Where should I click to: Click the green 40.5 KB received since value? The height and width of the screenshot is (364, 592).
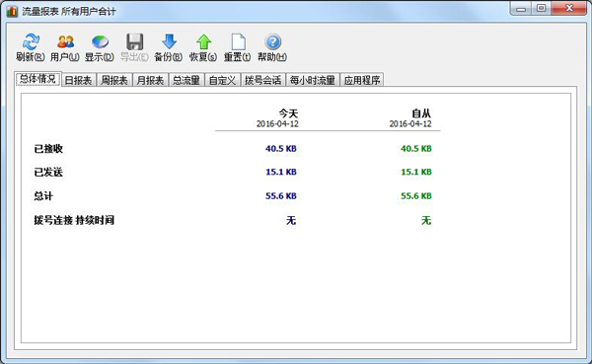pos(416,149)
